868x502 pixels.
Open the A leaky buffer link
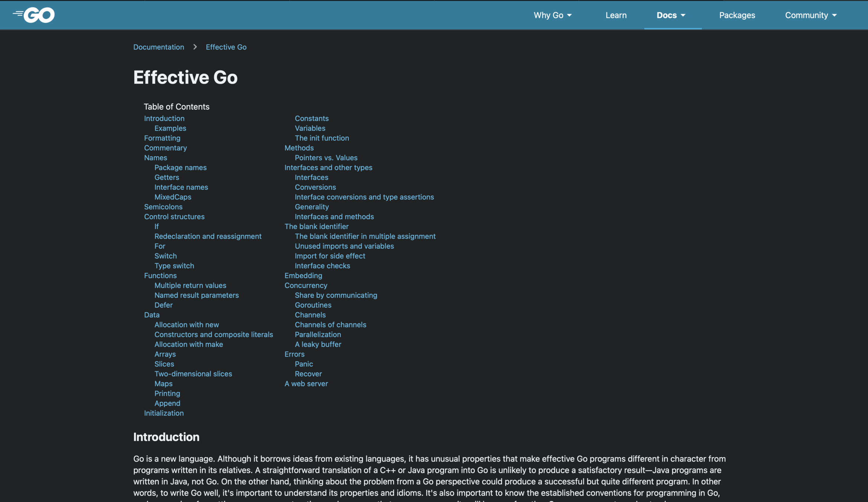tap(318, 344)
